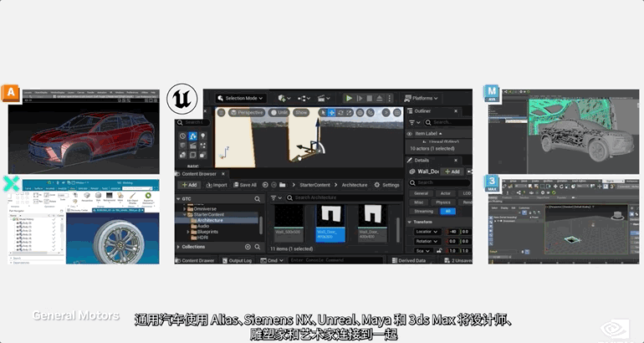Viewport: 644px width, 343px height.
Task: Click the folder icon in Content Browser path
Action: pyautogui.click(x=283, y=185)
